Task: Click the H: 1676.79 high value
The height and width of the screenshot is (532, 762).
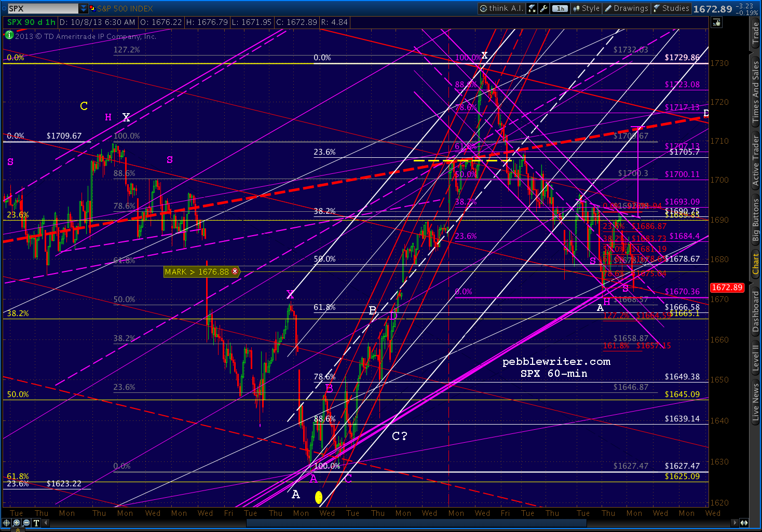Action: tap(207, 22)
